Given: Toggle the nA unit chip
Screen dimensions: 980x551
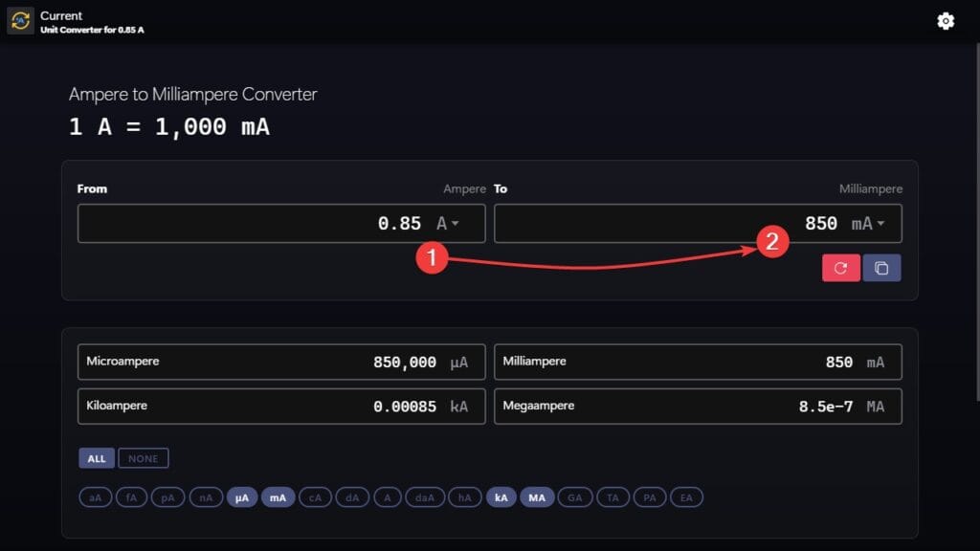Looking at the screenshot, I should coord(206,497).
